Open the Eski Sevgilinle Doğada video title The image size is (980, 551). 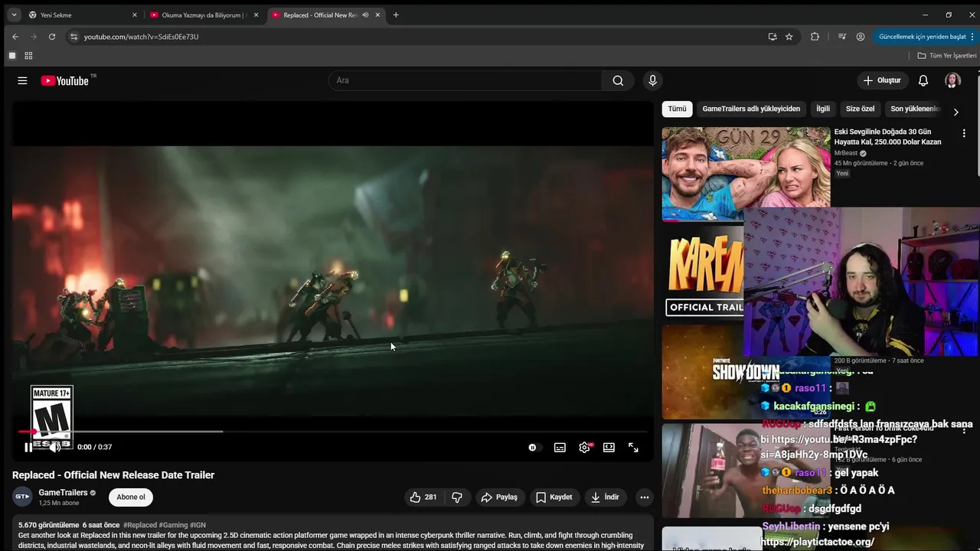887,137
